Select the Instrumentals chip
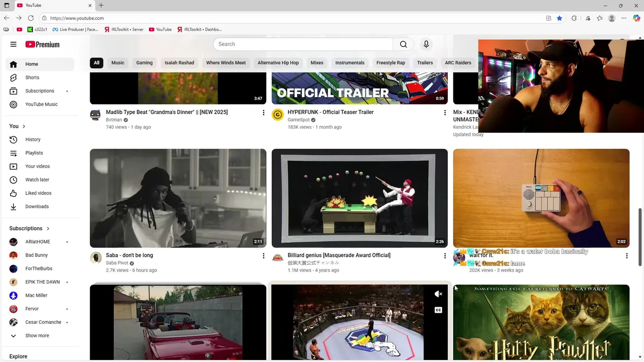 click(x=350, y=63)
